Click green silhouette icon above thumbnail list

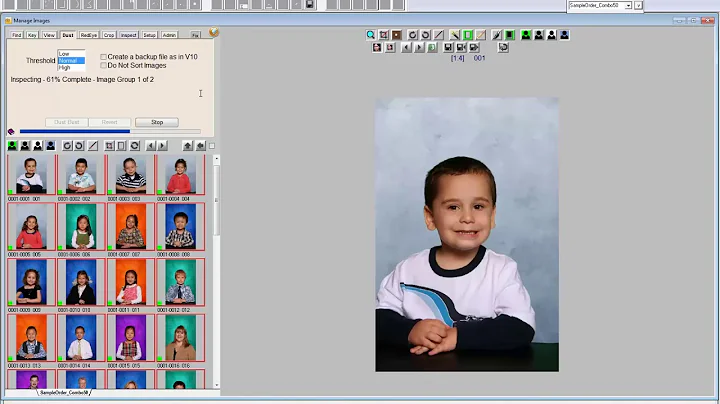tap(12, 146)
